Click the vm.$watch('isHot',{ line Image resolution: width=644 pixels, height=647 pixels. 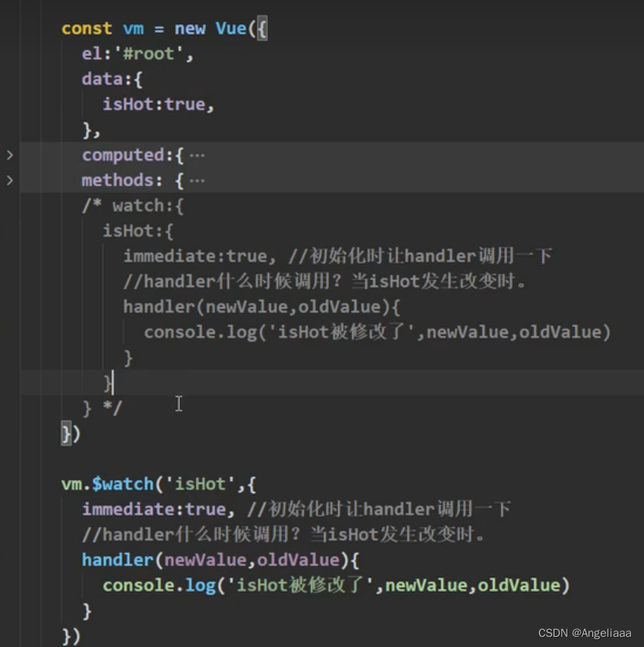(x=159, y=484)
